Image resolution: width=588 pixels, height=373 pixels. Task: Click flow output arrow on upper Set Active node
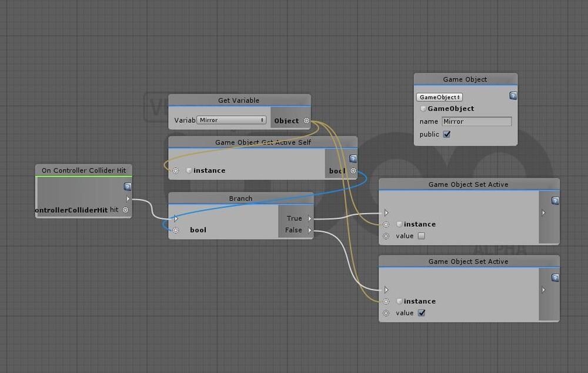point(543,213)
